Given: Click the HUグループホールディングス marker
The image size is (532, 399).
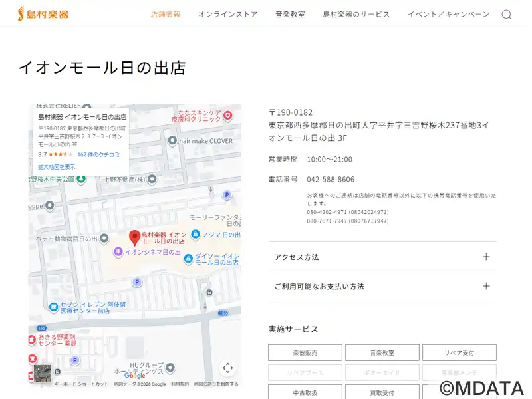Looking at the screenshot, I should click(x=170, y=368).
